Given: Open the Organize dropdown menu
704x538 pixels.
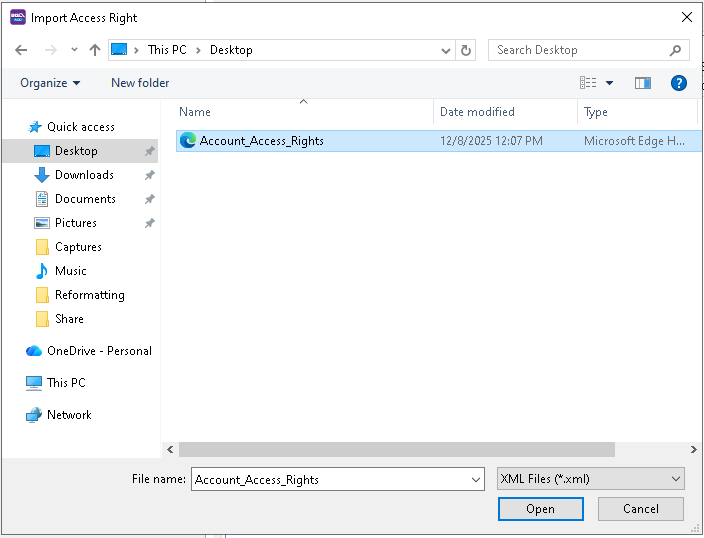Looking at the screenshot, I should [x=50, y=83].
